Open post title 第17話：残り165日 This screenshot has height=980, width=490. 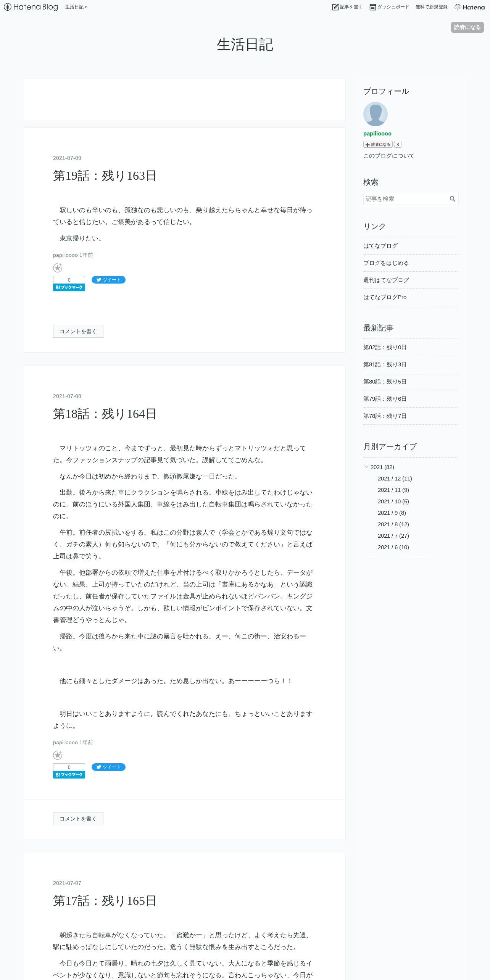(105, 901)
